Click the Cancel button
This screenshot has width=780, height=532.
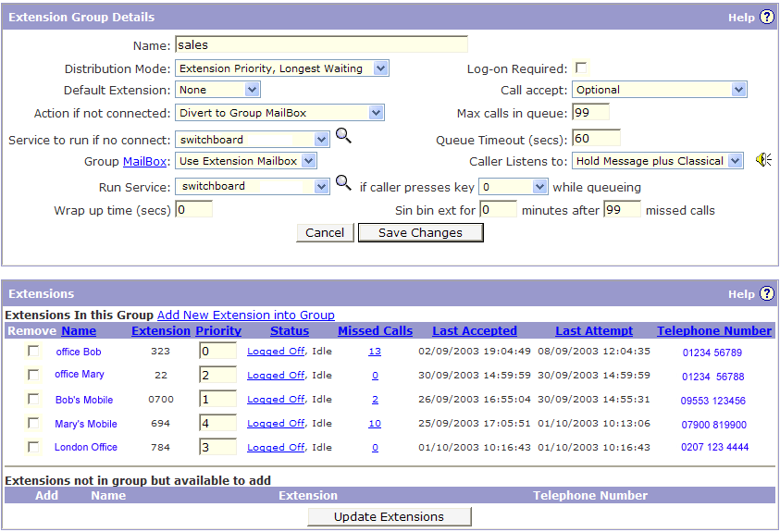click(x=325, y=232)
